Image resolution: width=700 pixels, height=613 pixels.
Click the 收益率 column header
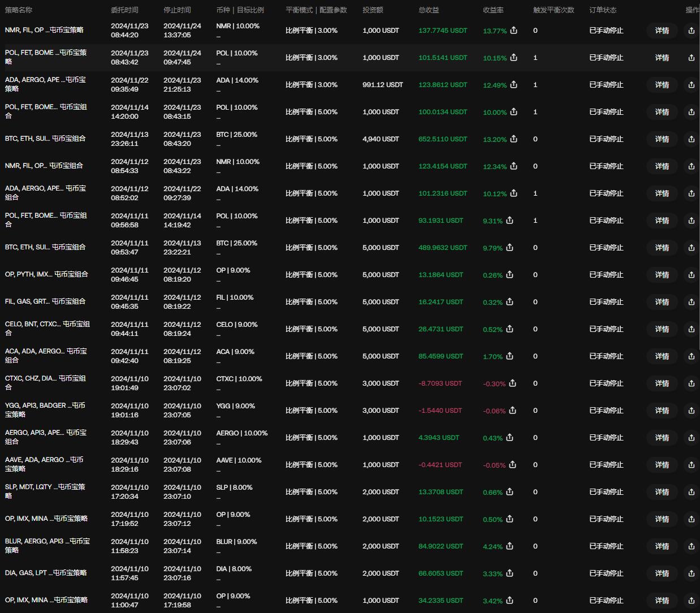[x=493, y=10]
